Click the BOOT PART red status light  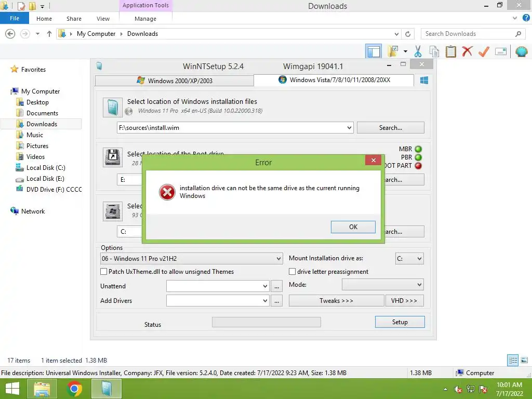click(418, 166)
